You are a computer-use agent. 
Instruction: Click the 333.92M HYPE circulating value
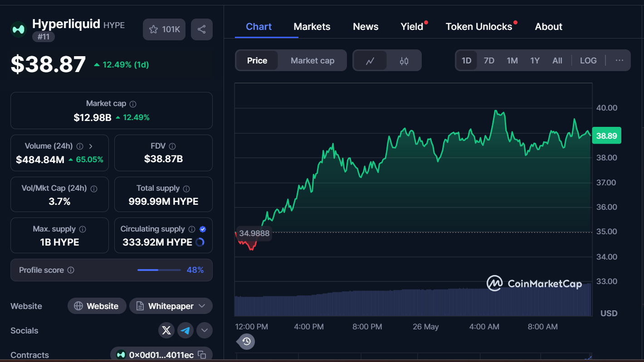coord(157,242)
